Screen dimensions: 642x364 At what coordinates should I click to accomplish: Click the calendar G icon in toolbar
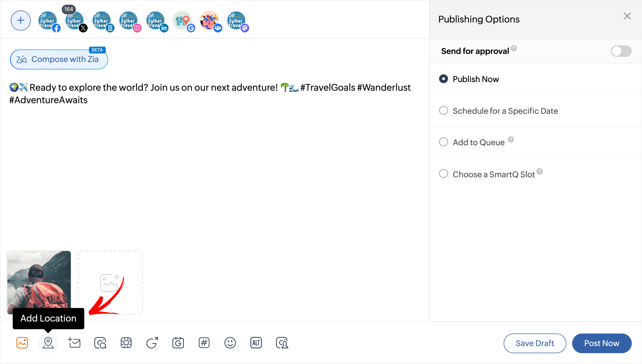(178, 343)
